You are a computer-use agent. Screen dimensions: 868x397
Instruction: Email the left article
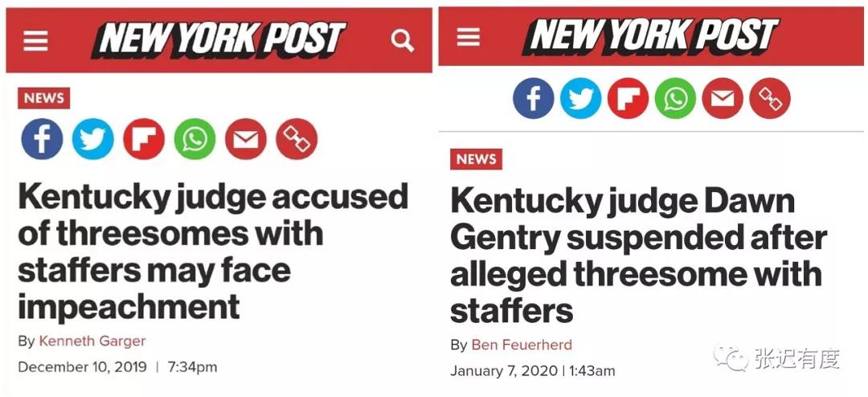pos(246,139)
